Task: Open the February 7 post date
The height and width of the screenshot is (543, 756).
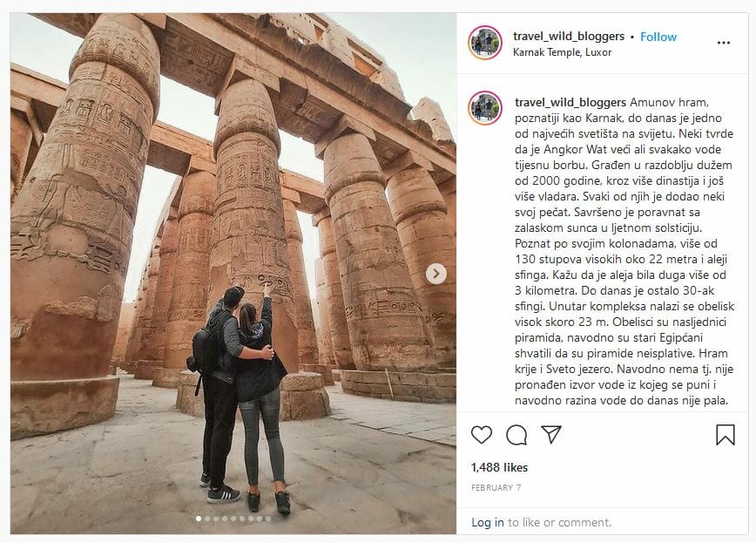Action: [x=496, y=487]
